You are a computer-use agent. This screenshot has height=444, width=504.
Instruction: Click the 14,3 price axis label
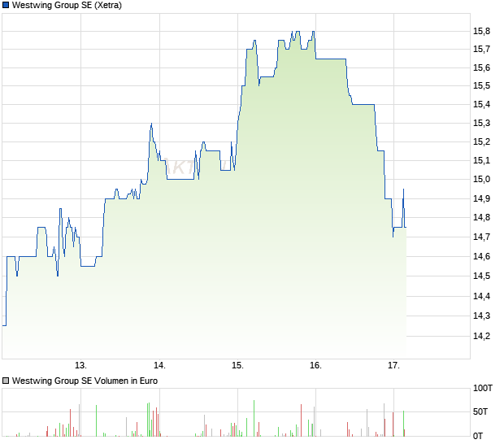481,316
